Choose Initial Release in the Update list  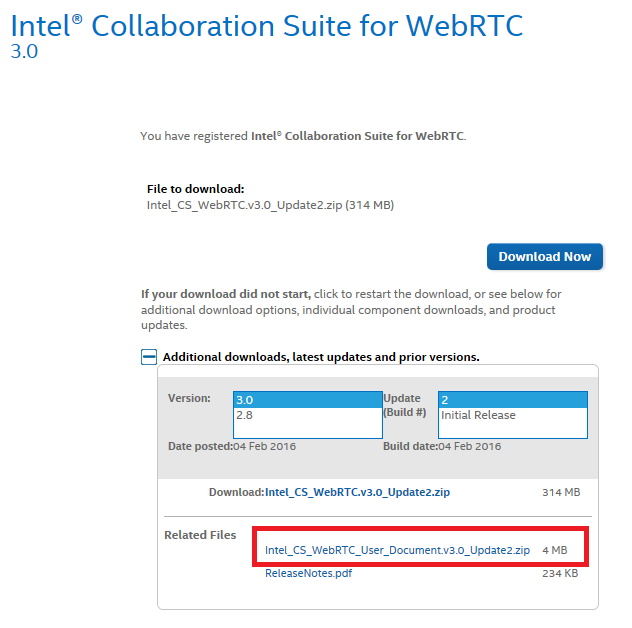(513, 415)
